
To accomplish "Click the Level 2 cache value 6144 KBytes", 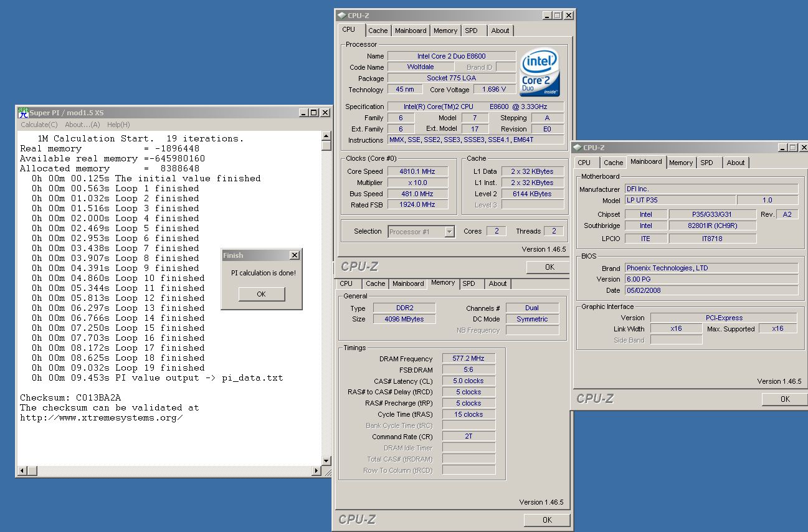I will point(531,194).
